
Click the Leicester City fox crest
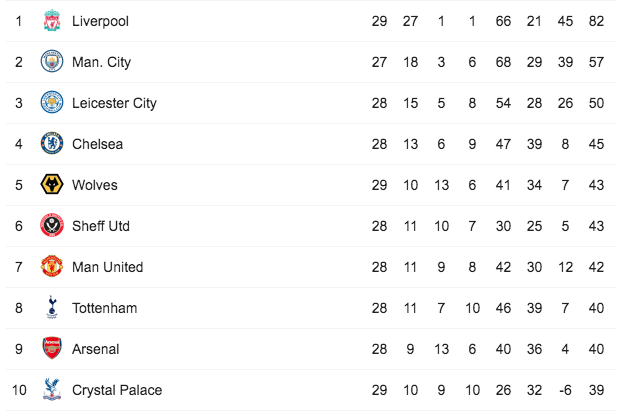tap(52, 102)
